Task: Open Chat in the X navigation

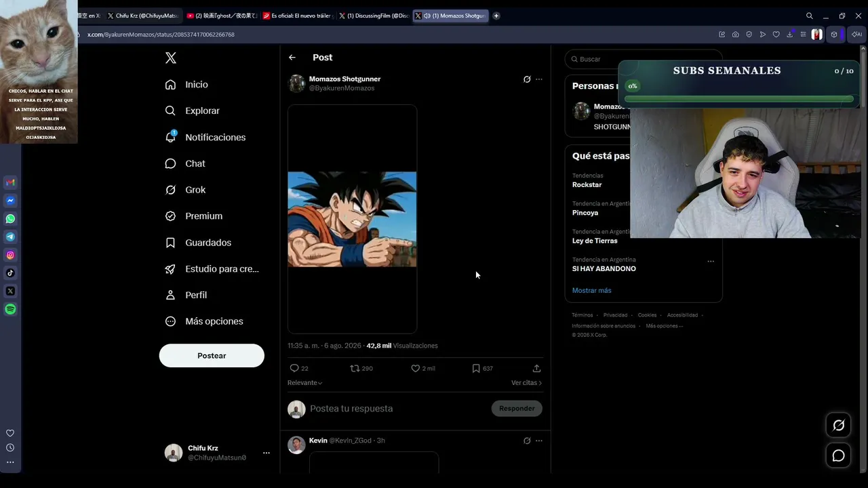Action: [x=185, y=163]
